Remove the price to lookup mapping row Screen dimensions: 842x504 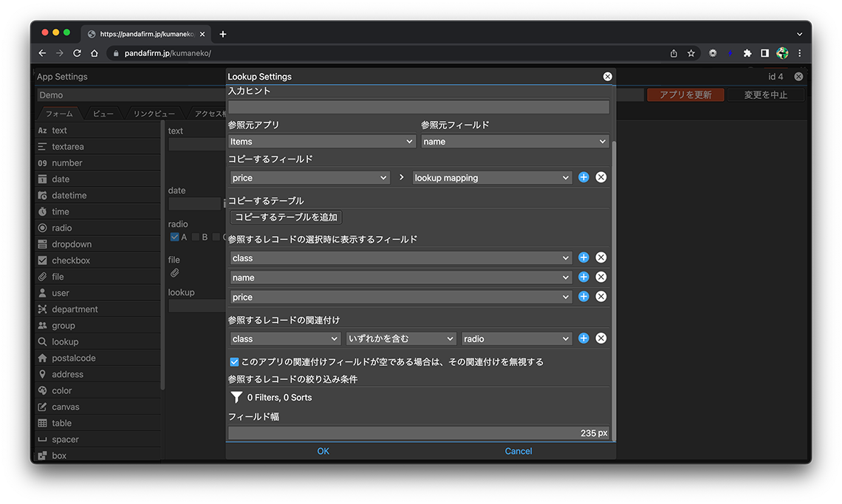pyautogui.click(x=601, y=178)
